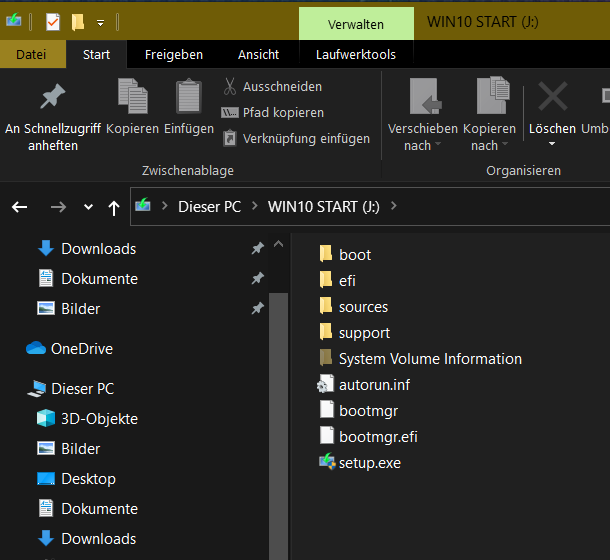Viewport: 610px width, 560px height.
Task: Open Desktop under Dieser PC
Action: tap(76, 479)
